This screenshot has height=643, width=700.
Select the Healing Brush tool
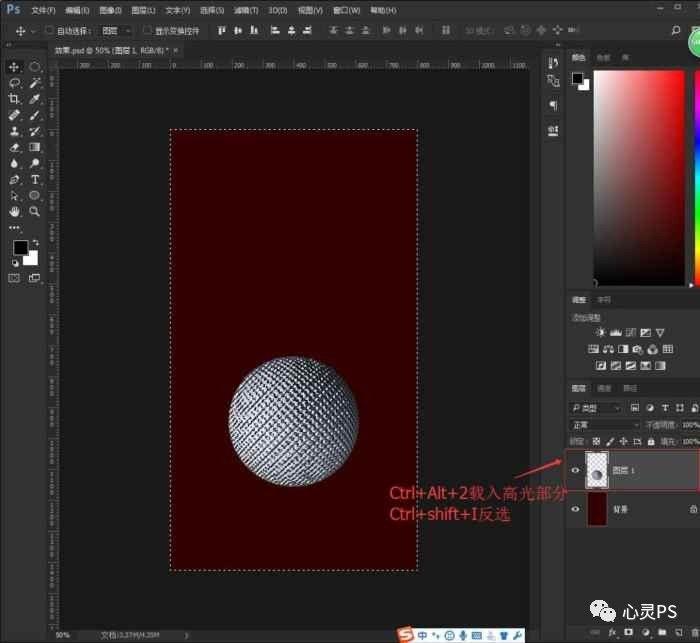click(x=14, y=115)
